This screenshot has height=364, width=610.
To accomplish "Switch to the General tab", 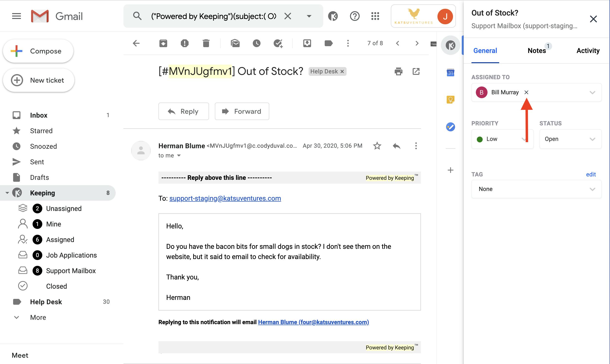I will pos(485,51).
